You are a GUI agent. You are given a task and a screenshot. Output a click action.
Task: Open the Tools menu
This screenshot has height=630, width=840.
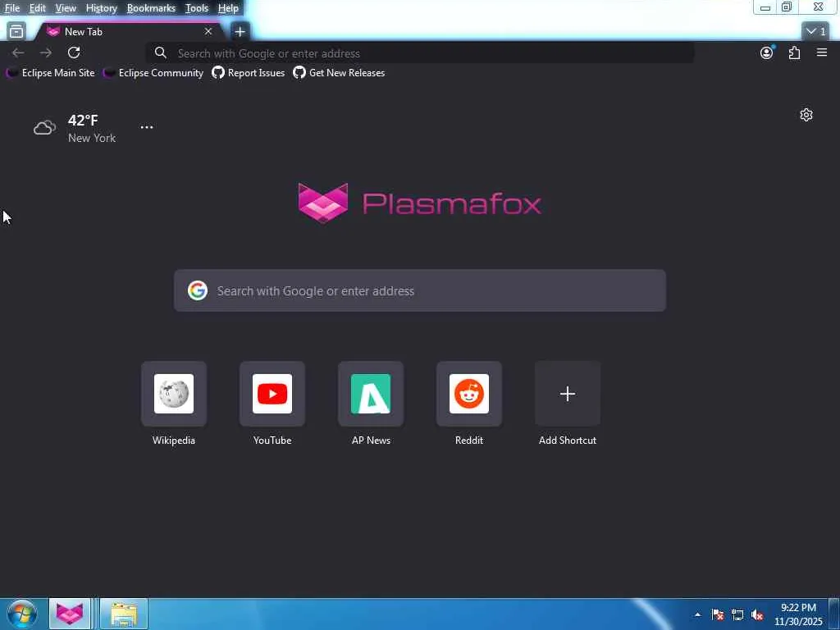[x=197, y=8]
